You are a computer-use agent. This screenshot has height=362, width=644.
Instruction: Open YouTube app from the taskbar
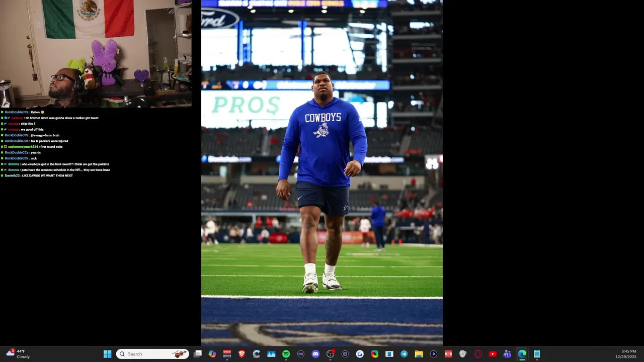coord(493,354)
